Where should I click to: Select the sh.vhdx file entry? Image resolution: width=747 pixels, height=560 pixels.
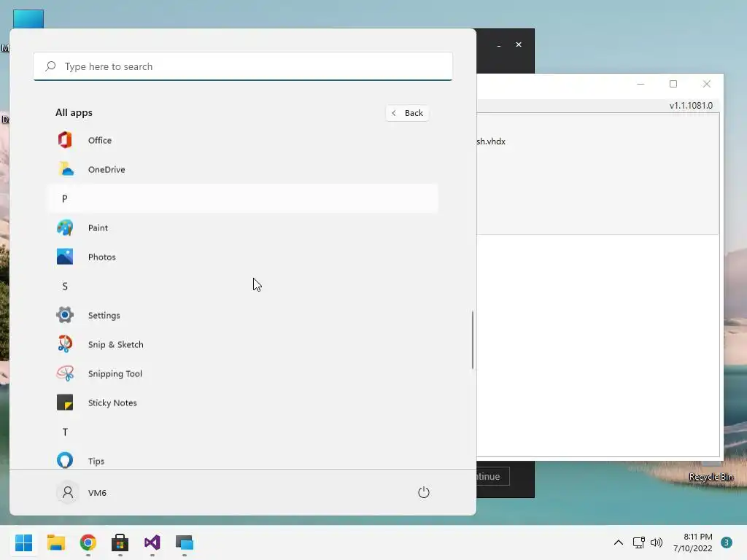(491, 141)
